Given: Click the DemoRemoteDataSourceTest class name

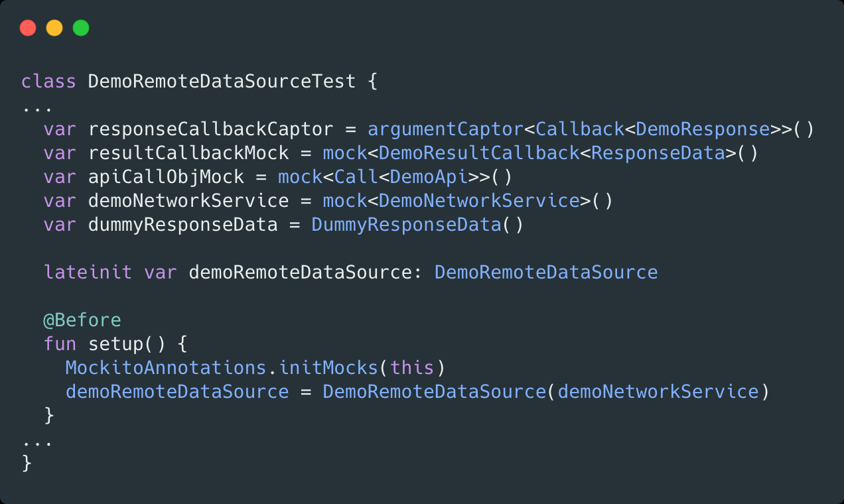Looking at the screenshot, I should [x=222, y=82].
